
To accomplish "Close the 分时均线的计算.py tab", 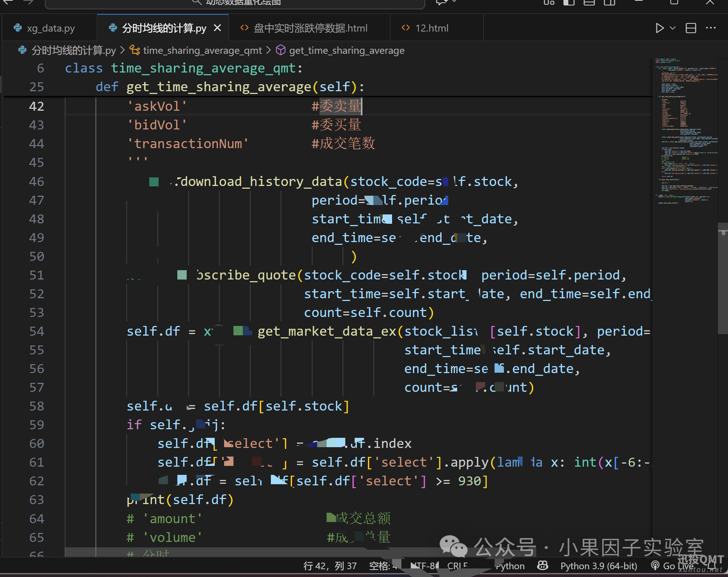I will 217,28.
